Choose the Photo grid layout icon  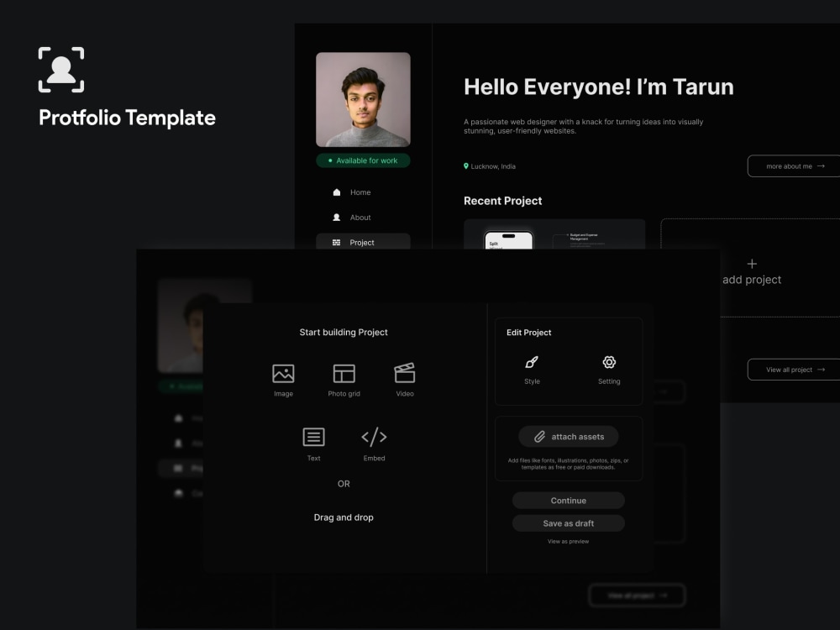click(x=344, y=374)
